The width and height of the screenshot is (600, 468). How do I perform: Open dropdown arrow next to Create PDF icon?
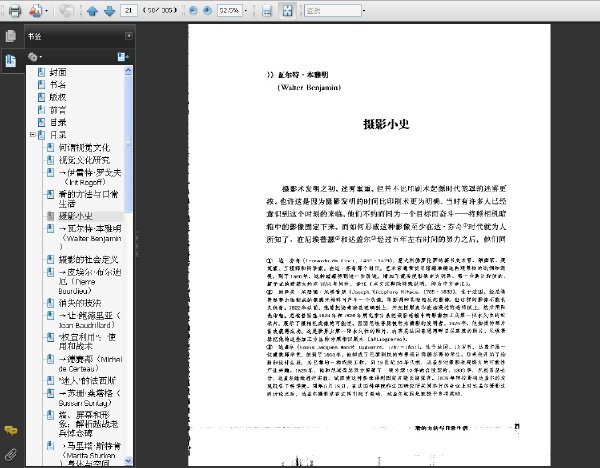coord(47,11)
